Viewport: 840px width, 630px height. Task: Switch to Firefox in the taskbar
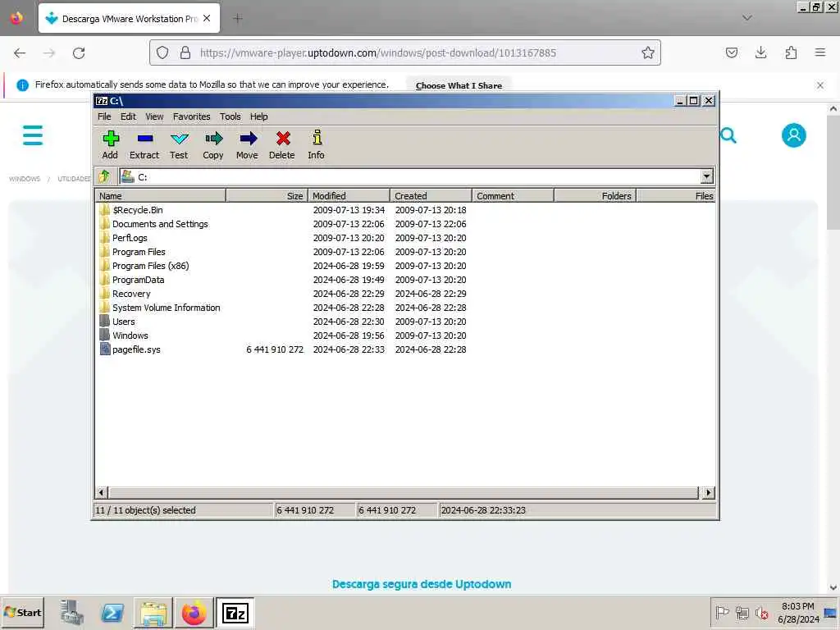[x=194, y=613]
